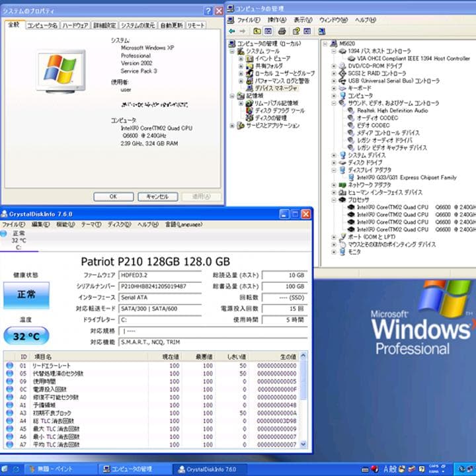Click the blue disk status circle above drive C:

click(3, 233)
